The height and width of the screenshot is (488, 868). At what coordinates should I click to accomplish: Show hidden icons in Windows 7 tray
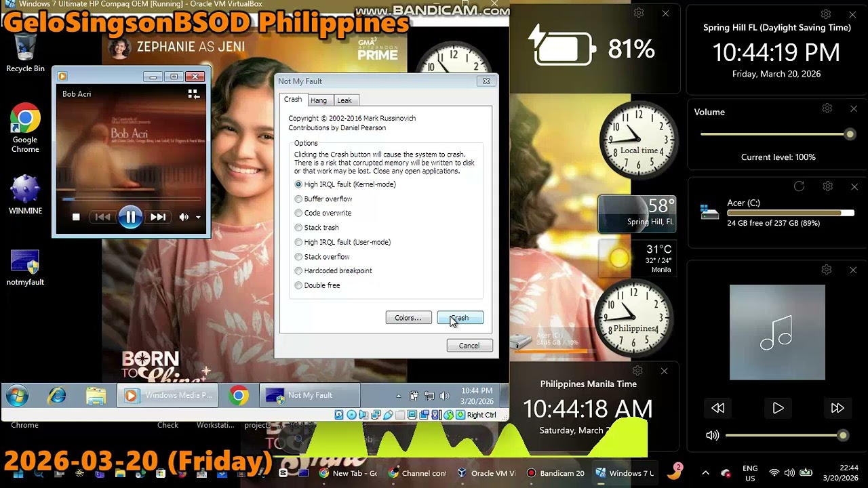coord(398,396)
